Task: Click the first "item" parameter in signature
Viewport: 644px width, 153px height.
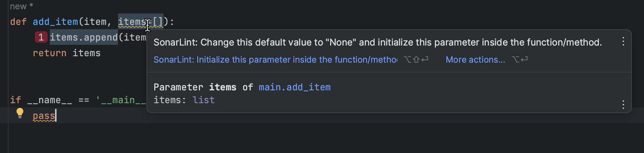Action: pos(95,22)
